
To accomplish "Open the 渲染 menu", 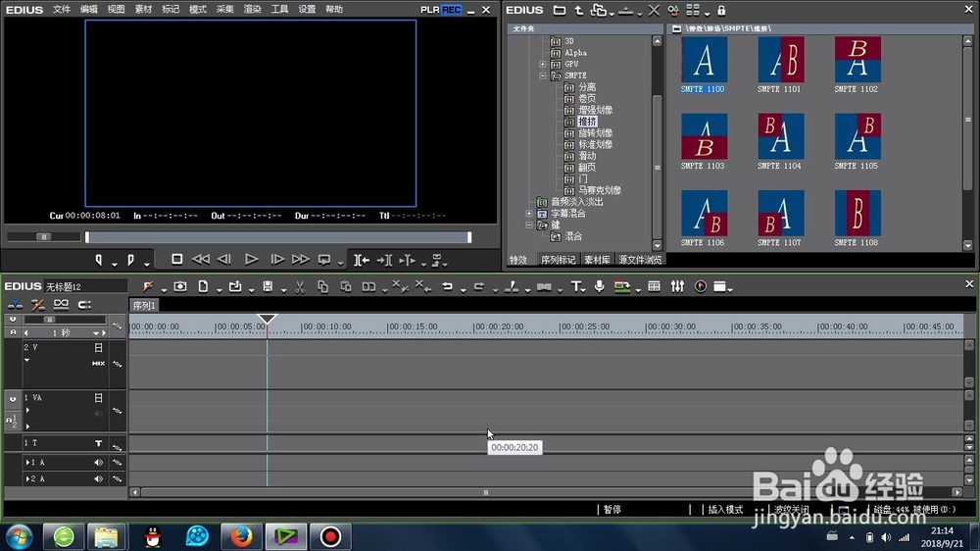I will pos(252,10).
